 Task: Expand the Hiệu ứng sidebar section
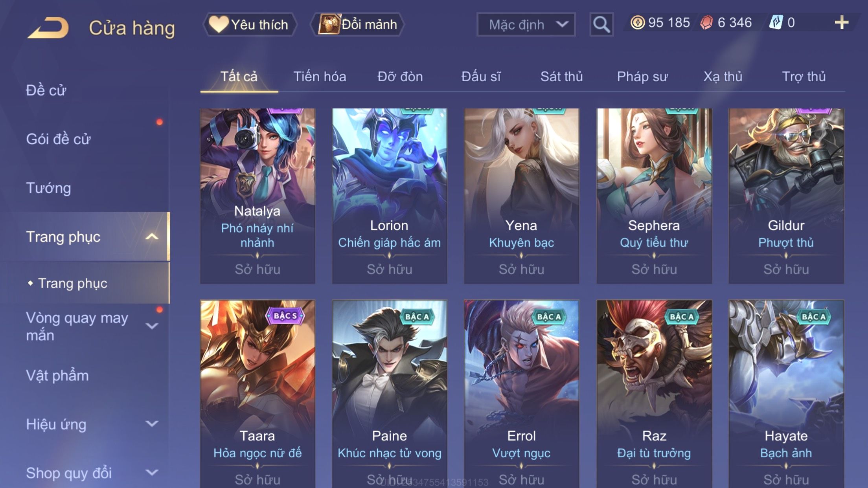pos(152,424)
